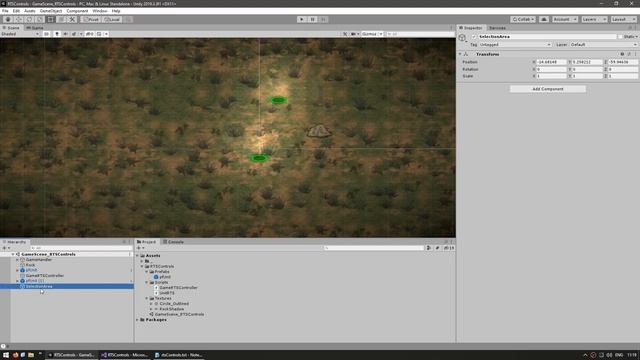Click the SelectionArea object name field
Viewport: 640px width, 360px height.
tap(547, 37)
